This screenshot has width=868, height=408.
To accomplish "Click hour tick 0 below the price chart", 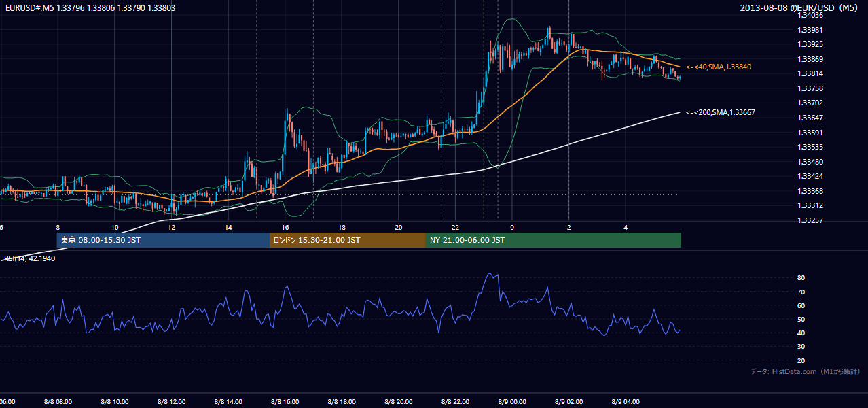I will click(512, 227).
